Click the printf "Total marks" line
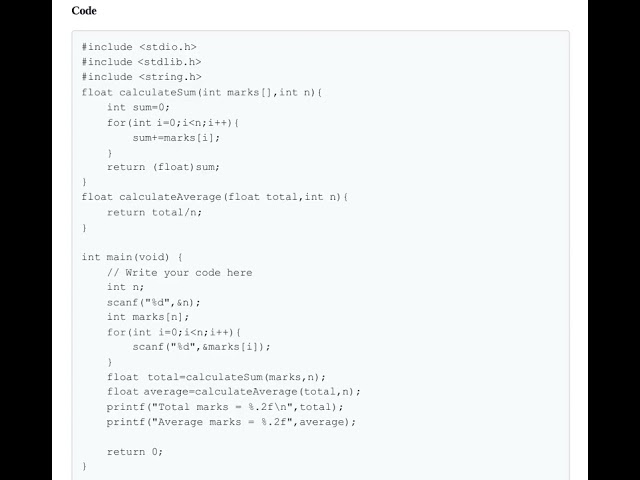This screenshot has width=640, height=480. tap(225, 407)
